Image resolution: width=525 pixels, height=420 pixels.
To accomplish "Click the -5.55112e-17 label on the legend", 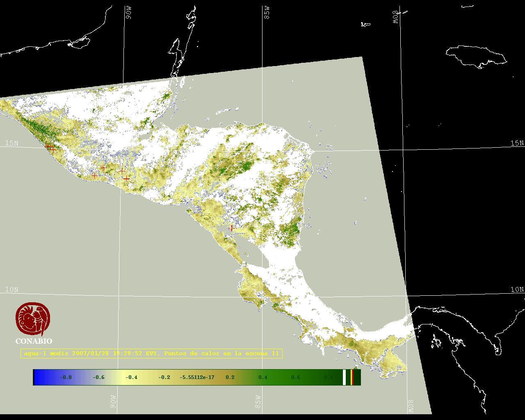I will (197, 377).
